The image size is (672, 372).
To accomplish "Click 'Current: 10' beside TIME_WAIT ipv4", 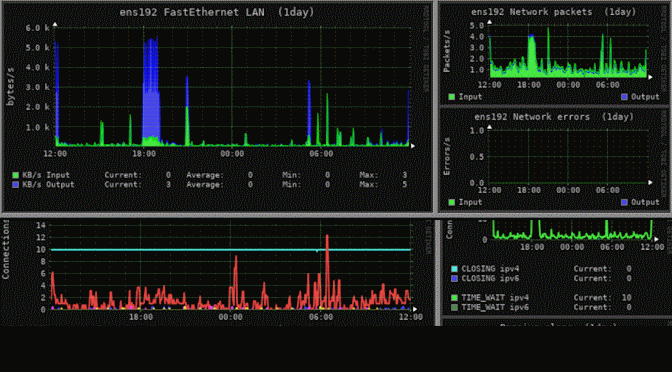I will tap(603, 297).
